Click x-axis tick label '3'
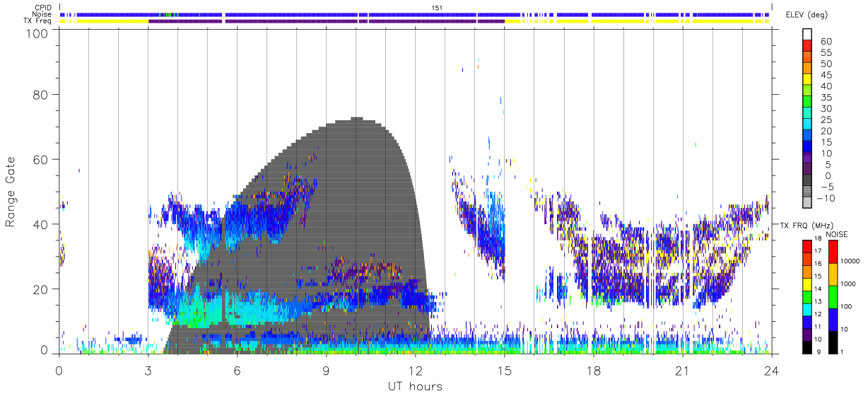 pyautogui.click(x=148, y=371)
